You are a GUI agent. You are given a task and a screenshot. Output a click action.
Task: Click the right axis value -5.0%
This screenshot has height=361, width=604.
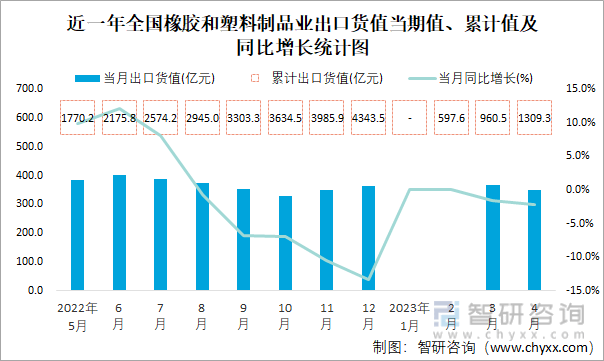point(579,223)
